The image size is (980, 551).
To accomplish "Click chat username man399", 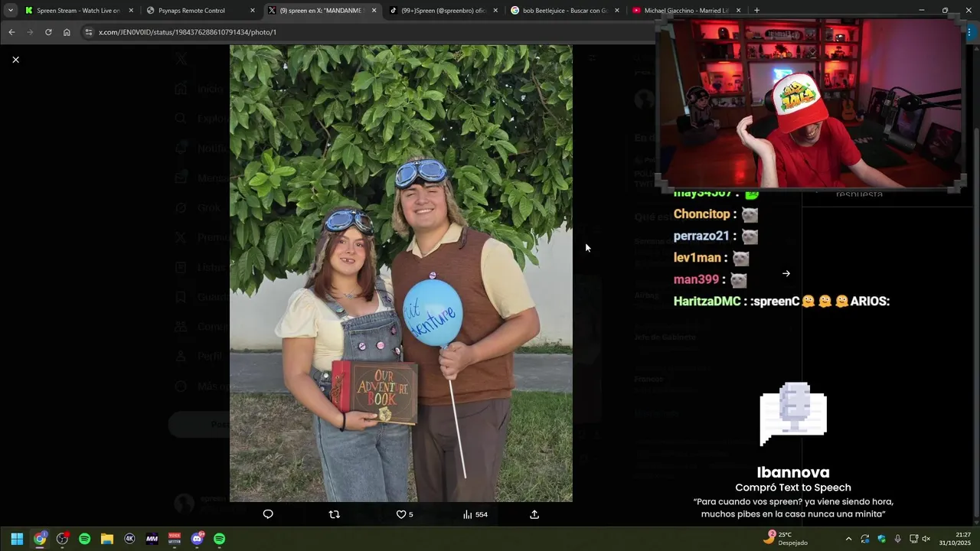I will click(x=696, y=279).
